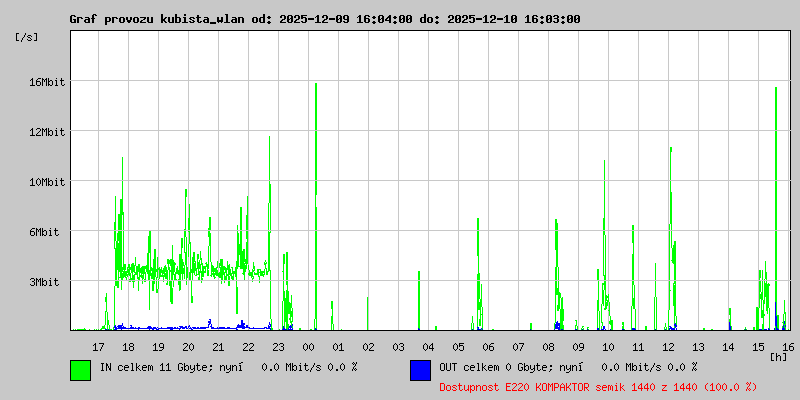Click the '3Mbit' y-axis label
The width and height of the screenshot is (800, 400).
click(x=43, y=282)
